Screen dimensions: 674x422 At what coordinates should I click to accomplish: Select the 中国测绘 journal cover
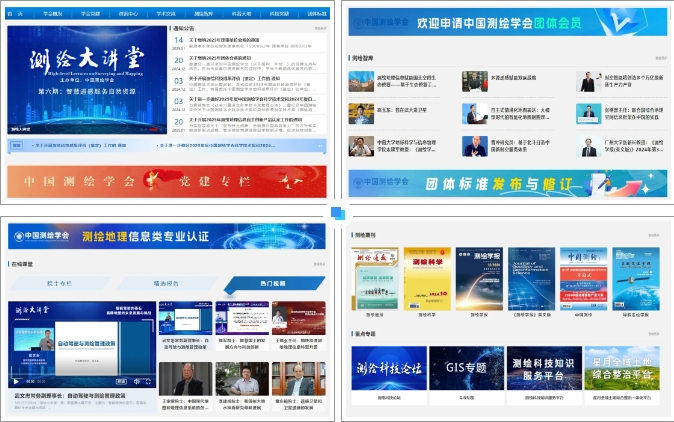coord(582,277)
